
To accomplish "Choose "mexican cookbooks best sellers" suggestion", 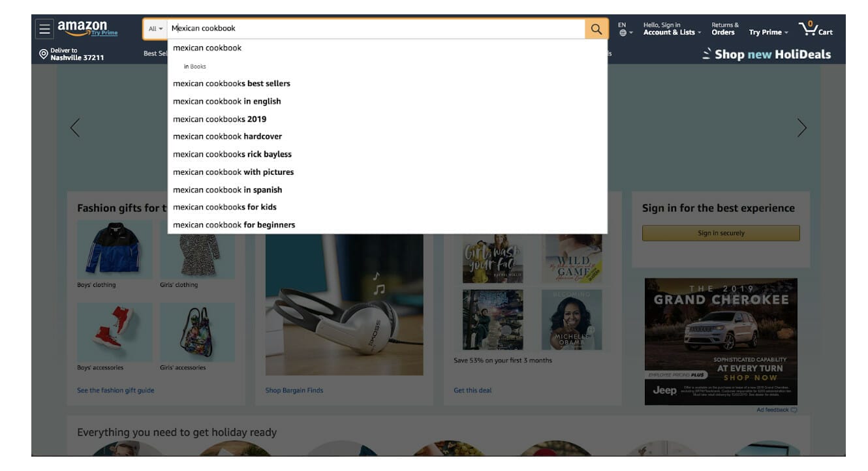I will (x=387, y=84).
